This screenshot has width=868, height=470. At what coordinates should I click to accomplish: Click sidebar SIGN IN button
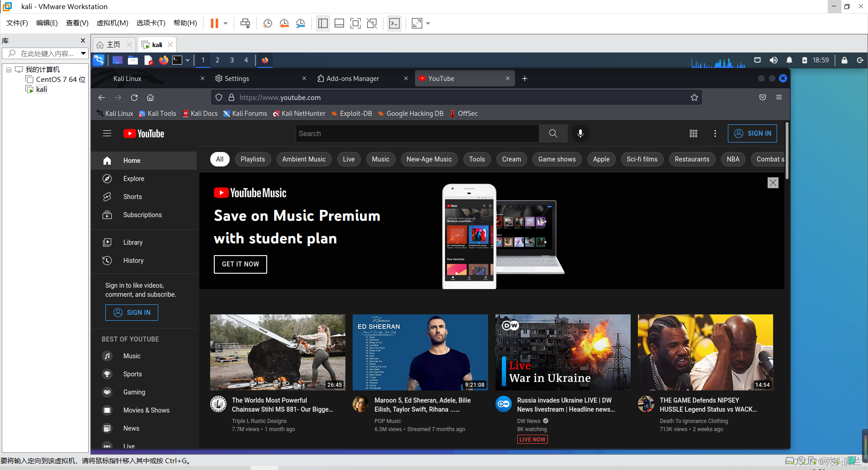132,313
